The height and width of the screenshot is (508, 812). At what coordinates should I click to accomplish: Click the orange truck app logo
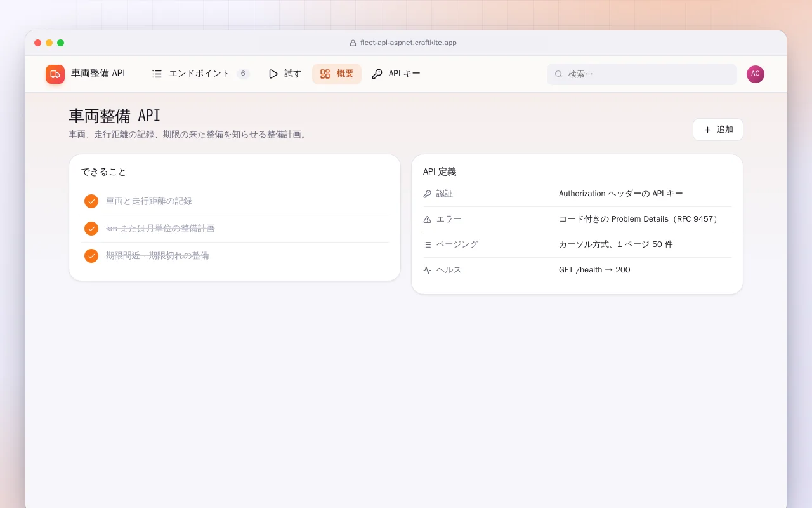pyautogui.click(x=55, y=74)
